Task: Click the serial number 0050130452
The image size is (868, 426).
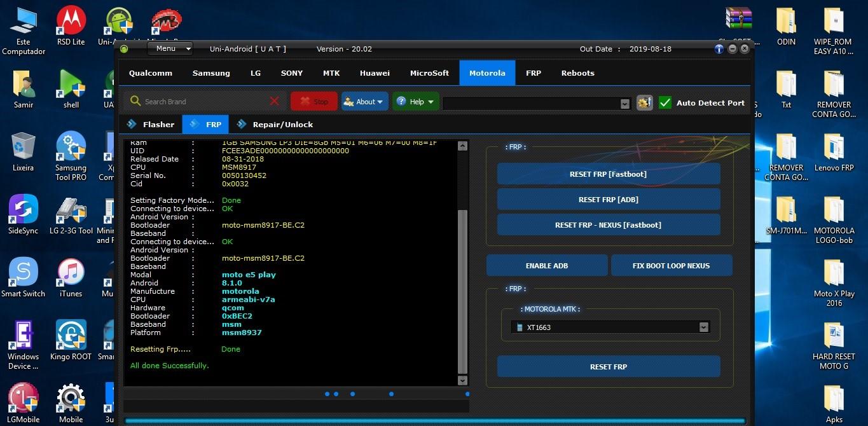Action: point(244,175)
